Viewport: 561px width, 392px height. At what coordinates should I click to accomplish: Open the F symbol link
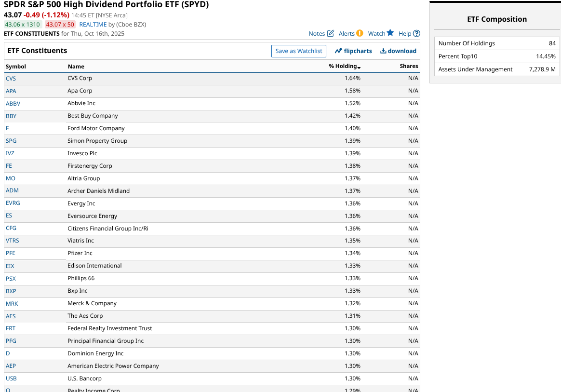[7, 128]
